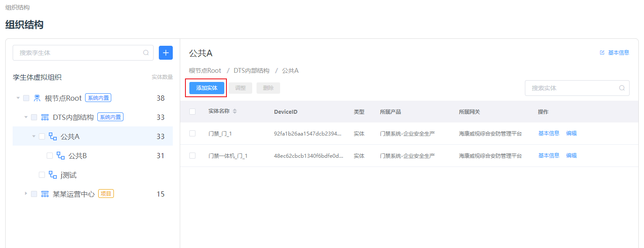Click the 所属产品 column header

pyautogui.click(x=391, y=112)
